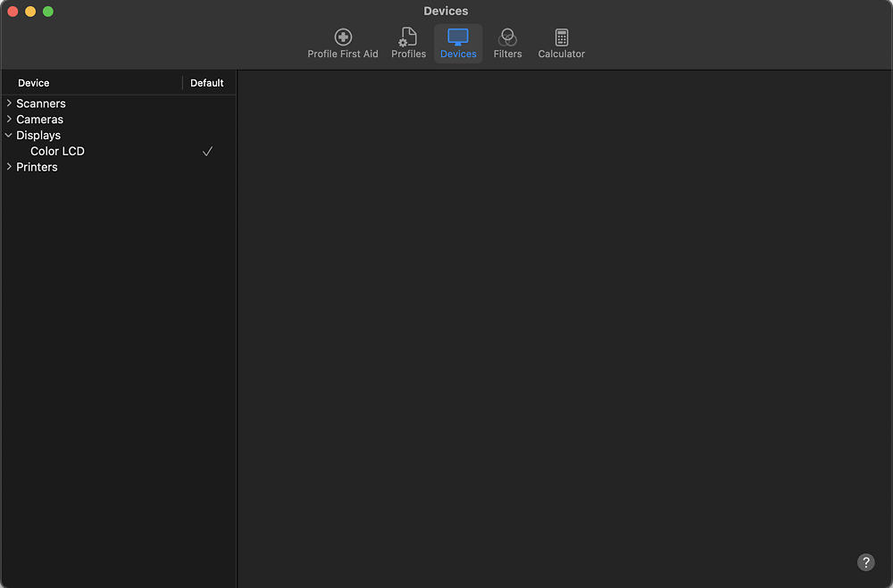Click the Default column header
893x588 pixels.
tap(206, 82)
